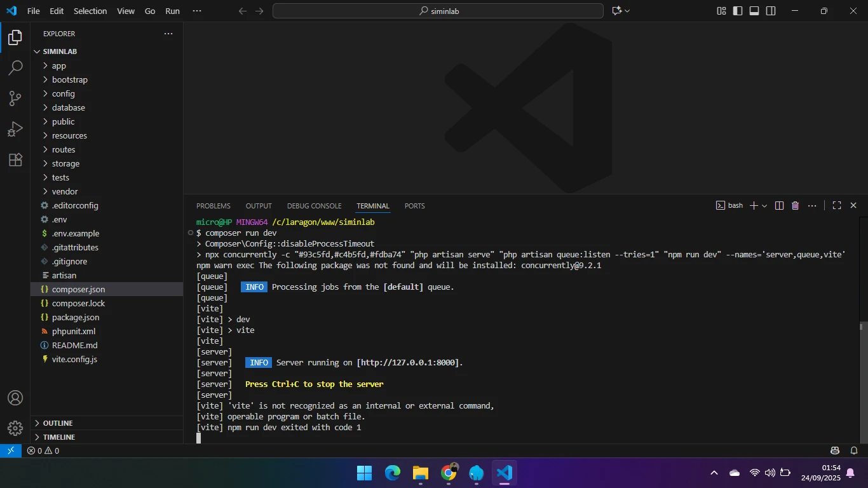Screen dimensions: 868x488
Task: Click the siminlab command center search box
Action: (x=438, y=11)
